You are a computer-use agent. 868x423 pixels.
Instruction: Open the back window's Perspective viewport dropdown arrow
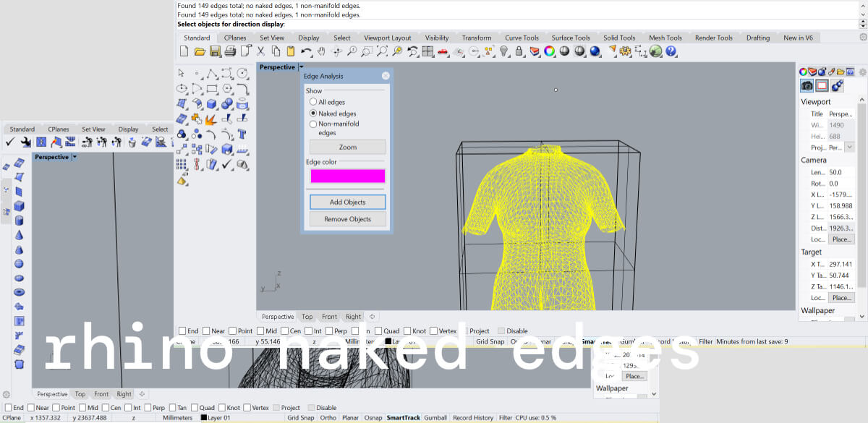pyautogui.click(x=75, y=157)
